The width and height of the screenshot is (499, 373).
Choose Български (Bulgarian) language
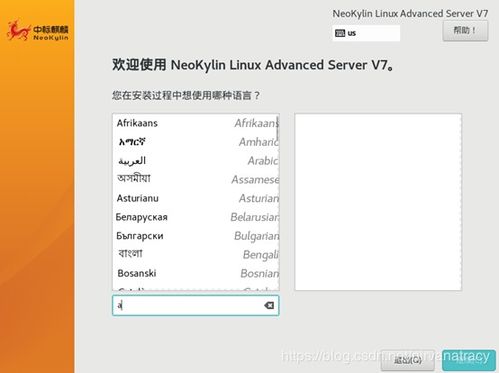[196, 236]
